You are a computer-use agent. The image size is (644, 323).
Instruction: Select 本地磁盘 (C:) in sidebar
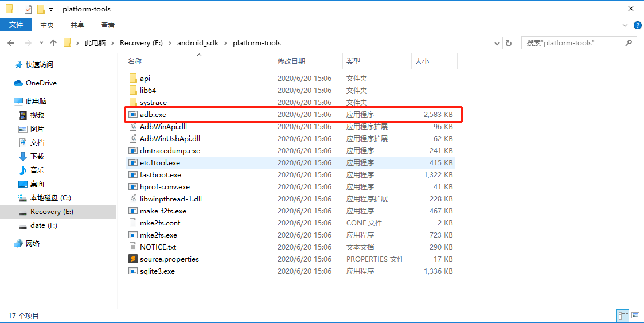pos(50,198)
